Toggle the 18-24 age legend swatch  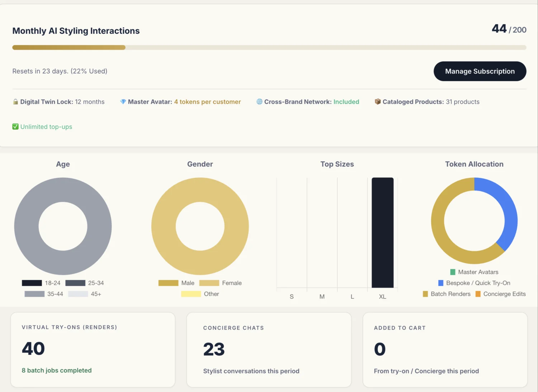[x=32, y=283]
